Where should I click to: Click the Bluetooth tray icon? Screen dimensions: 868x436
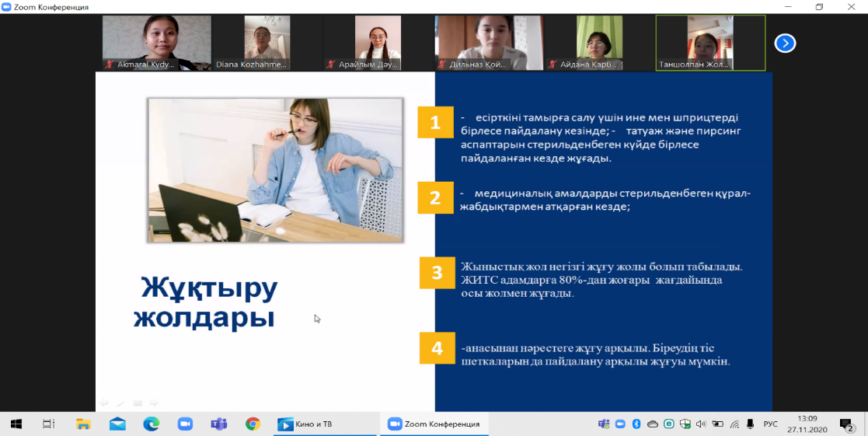click(636, 424)
